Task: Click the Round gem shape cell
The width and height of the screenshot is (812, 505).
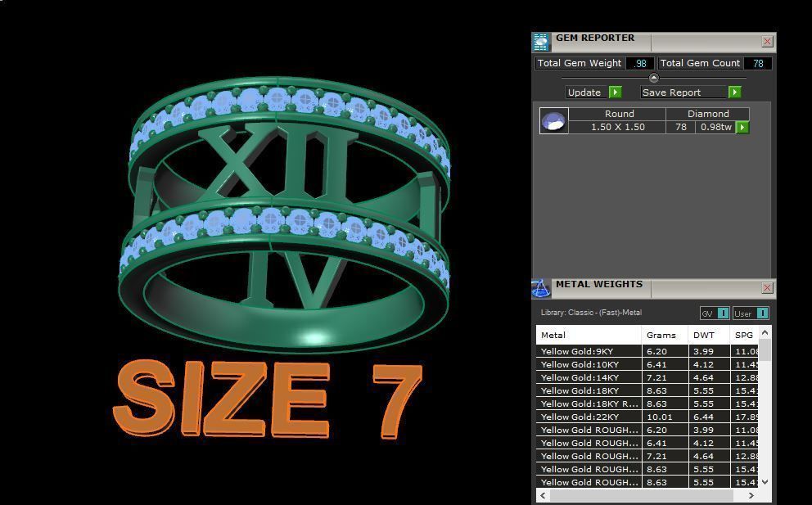Action: tap(619, 114)
